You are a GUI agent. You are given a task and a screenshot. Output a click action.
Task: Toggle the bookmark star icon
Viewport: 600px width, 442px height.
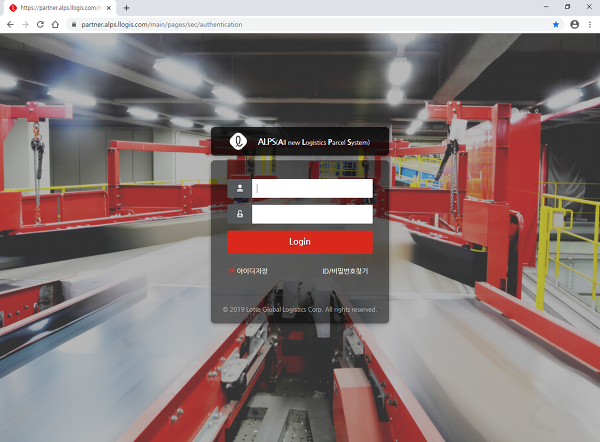556,24
